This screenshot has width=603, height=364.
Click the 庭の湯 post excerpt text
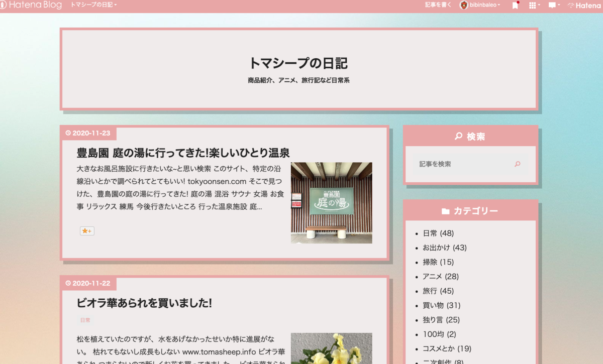(179, 187)
